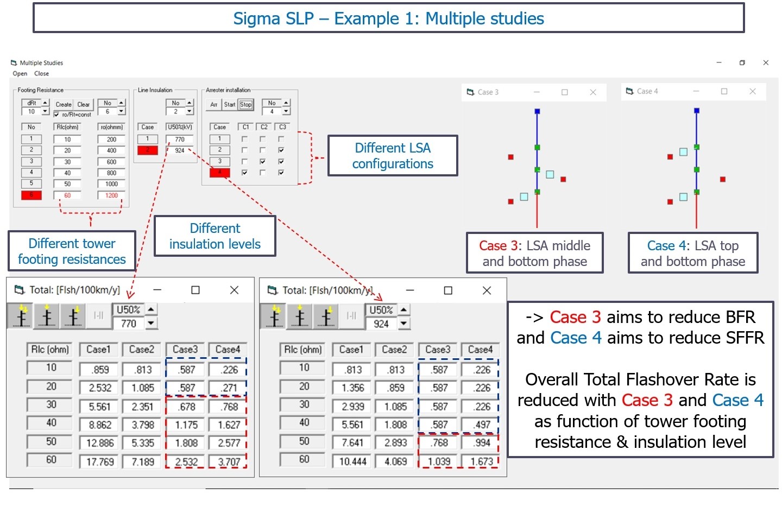Select the backflashover tower icon in left Total window

pos(47,316)
